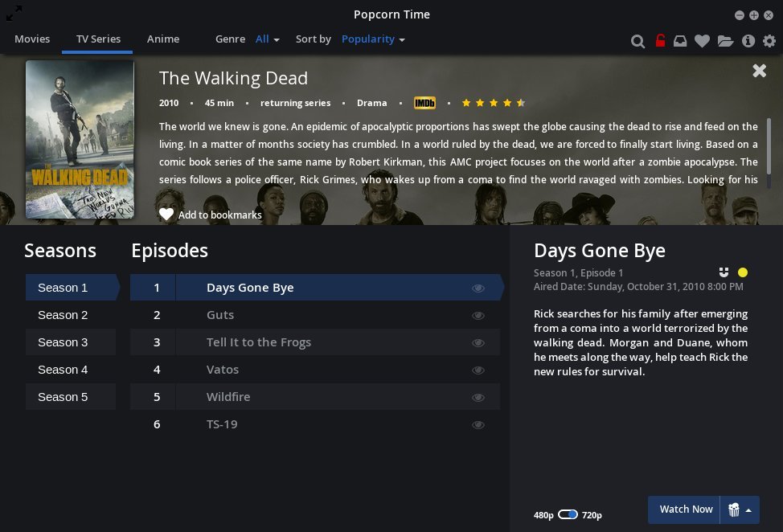
Task: Close the show detail with the X
Action: point(759,71)
